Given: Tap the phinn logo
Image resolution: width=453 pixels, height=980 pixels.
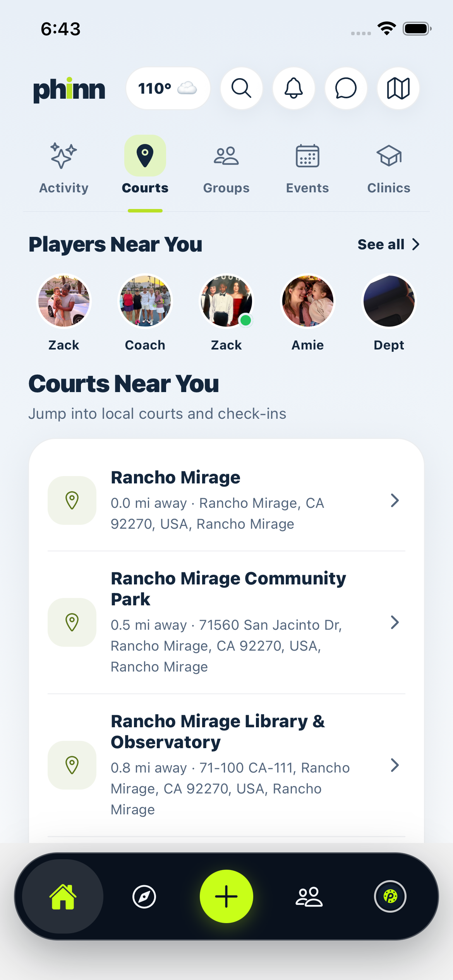Looking at the screenshot, I should pos(69,90).
